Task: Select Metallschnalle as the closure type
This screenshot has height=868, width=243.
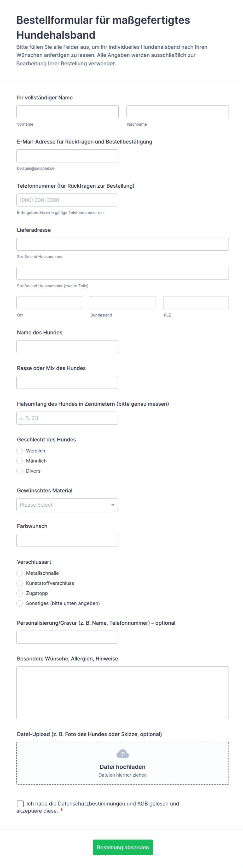Action: (20, 573)
